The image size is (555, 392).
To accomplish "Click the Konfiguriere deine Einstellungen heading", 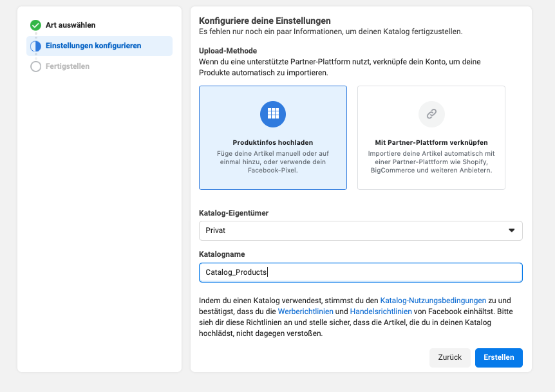I will tap(265, 21).
